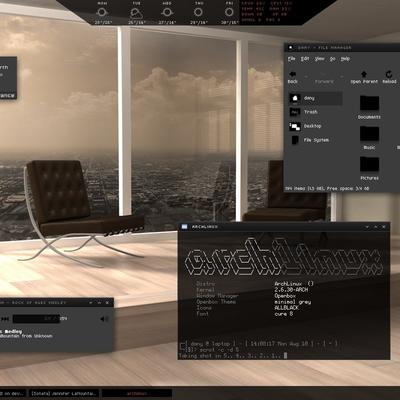Viewport: 400px width, 400px height.
Task: Select the deny home entry in the sidebar
Action: 315,98
